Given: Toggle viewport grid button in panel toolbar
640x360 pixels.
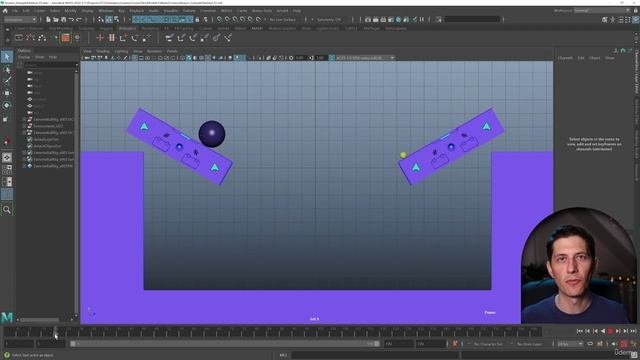Looking at the screenshot, I should [x=135, y=58].
